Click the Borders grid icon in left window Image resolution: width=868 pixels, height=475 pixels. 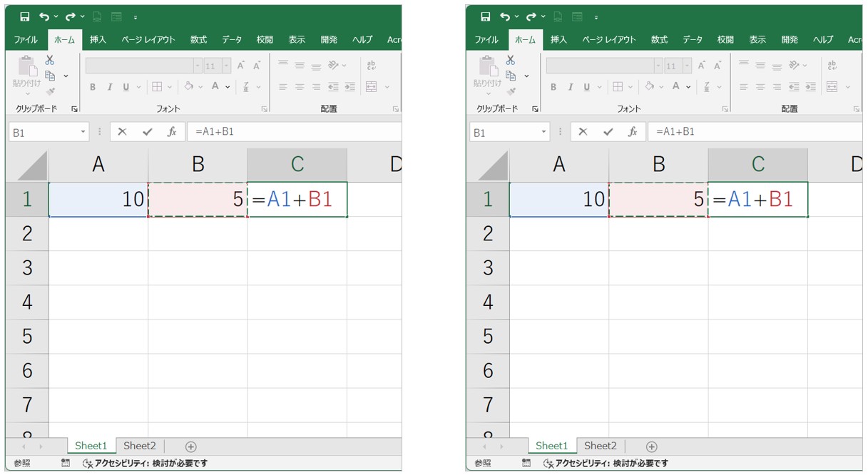coord(157,87)
